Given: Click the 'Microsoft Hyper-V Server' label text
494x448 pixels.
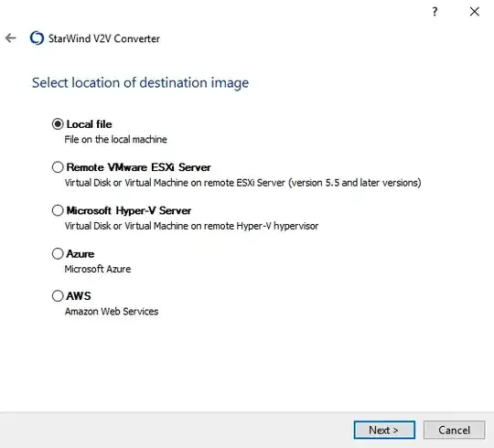Looking at the screenshot, I should [129, 210].
